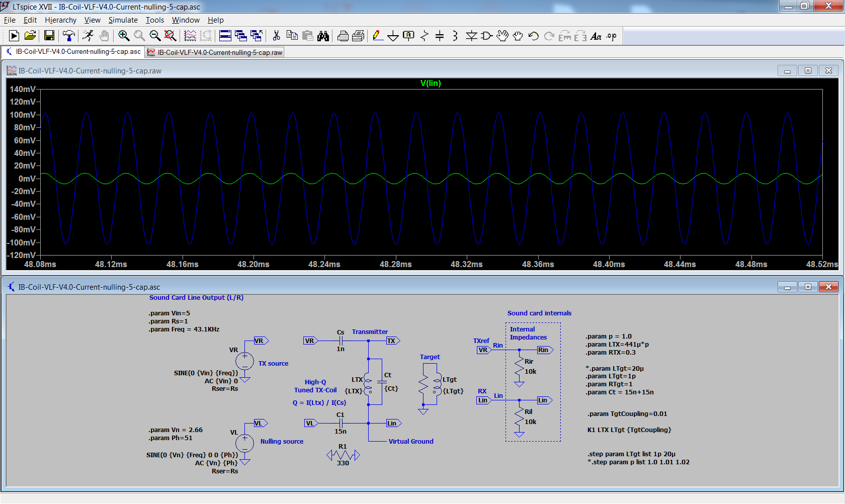Image resolution: width=845 pixels, height=504 pixels.
Task: Open the Help menu
Action: coord(216,20)
